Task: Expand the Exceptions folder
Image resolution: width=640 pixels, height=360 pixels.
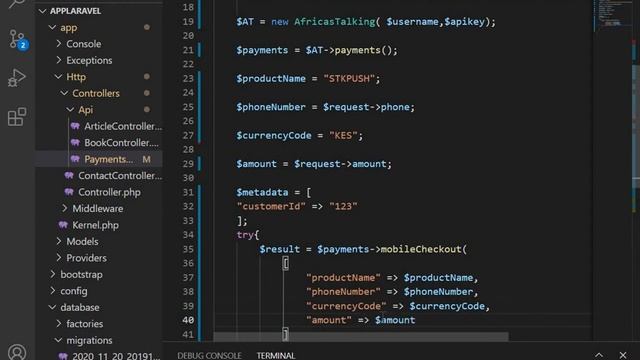Action: point(59,60)
